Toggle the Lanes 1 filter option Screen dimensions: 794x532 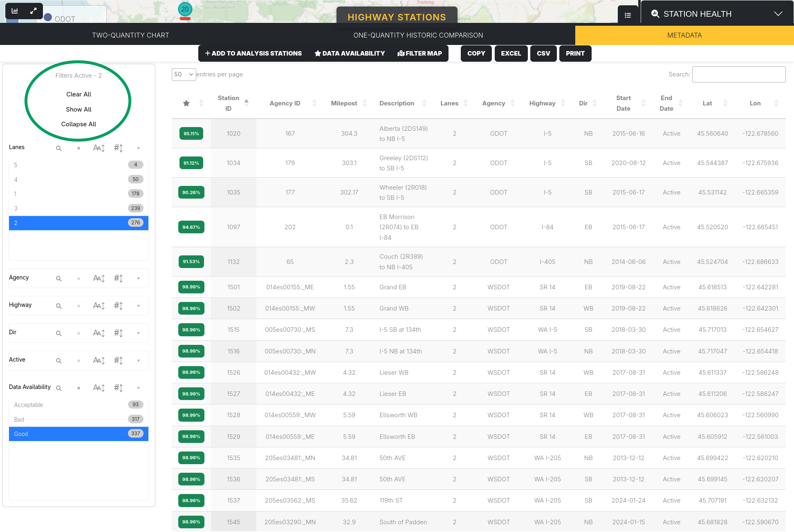(79, 194)
